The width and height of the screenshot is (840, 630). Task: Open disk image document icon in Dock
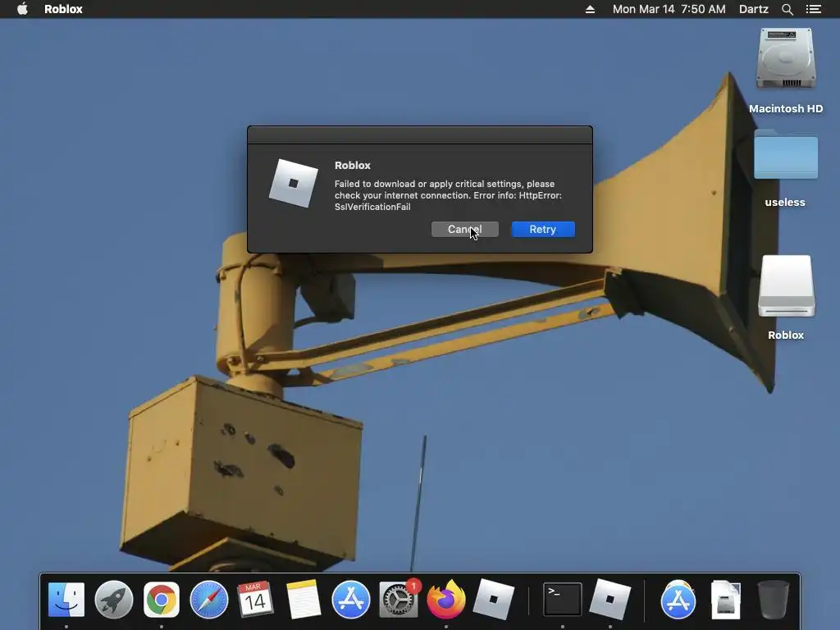tap(726, 600)
